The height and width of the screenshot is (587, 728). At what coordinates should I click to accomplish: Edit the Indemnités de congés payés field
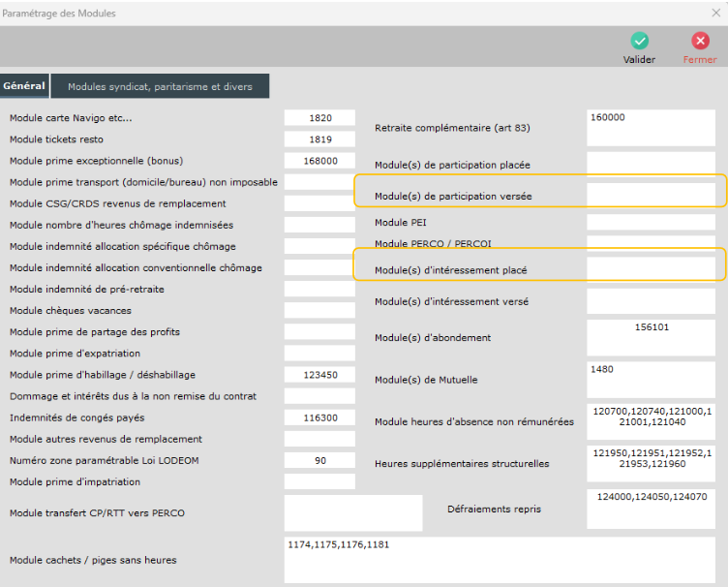point(319,417)
